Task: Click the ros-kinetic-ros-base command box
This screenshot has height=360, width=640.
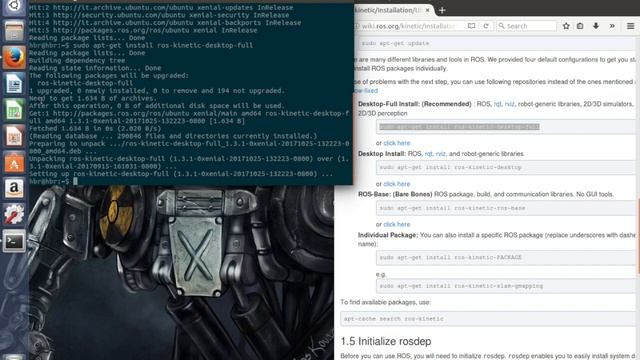Action: [506, 208]
